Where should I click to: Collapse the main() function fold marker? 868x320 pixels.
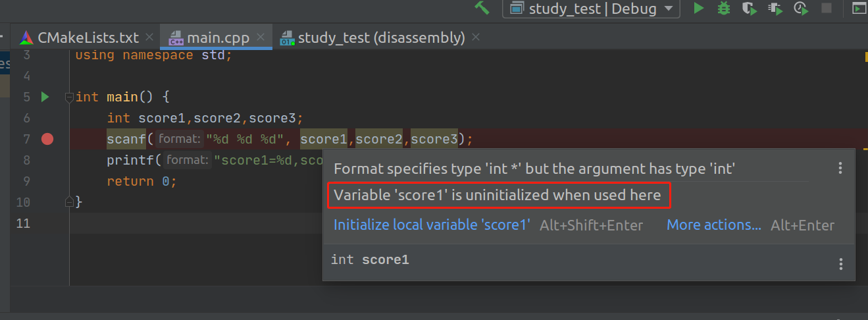68,97
